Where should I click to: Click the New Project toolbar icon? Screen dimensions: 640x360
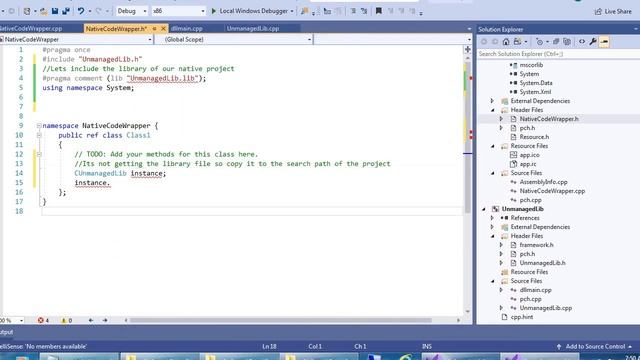(x=27, y=11)
